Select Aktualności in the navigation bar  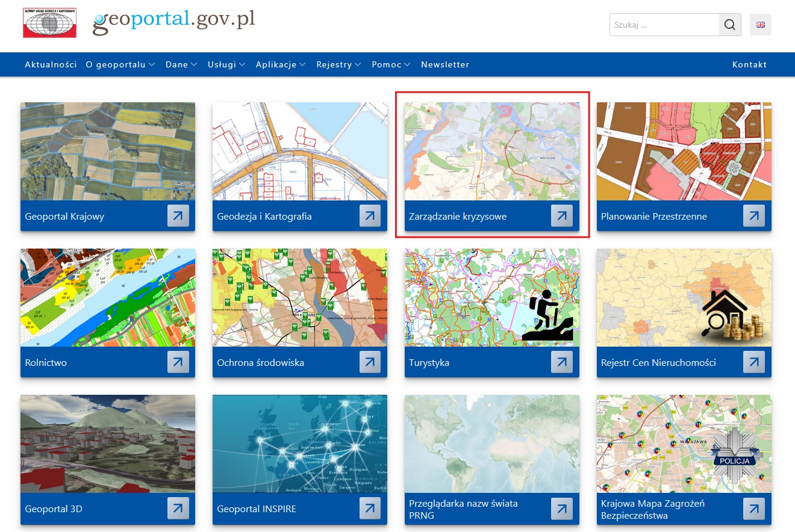coord(51,64)
